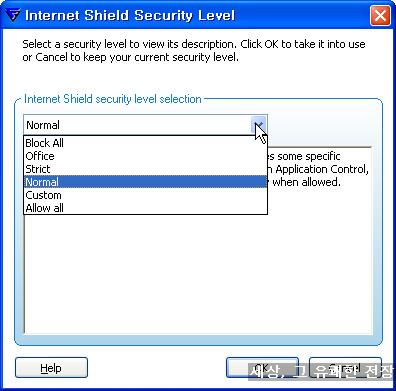Click the instruction text about selecting a level
The width and height of the screenshot is (396, 391).
[194, 50]
